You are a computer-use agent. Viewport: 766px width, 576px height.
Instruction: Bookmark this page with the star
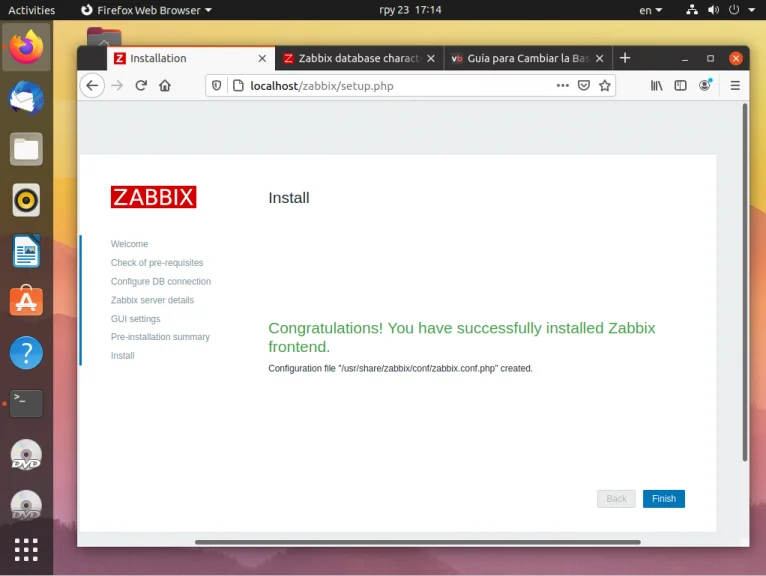point(605,85)
